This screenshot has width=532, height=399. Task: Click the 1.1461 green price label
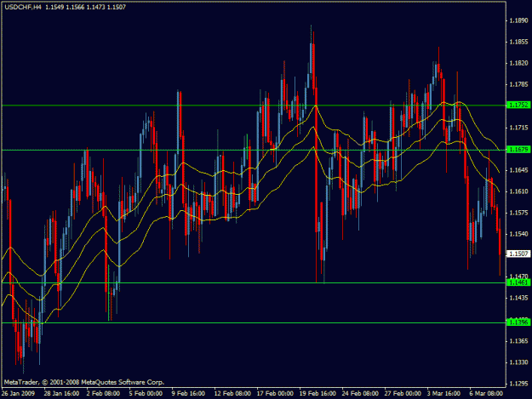click(518, 282)
